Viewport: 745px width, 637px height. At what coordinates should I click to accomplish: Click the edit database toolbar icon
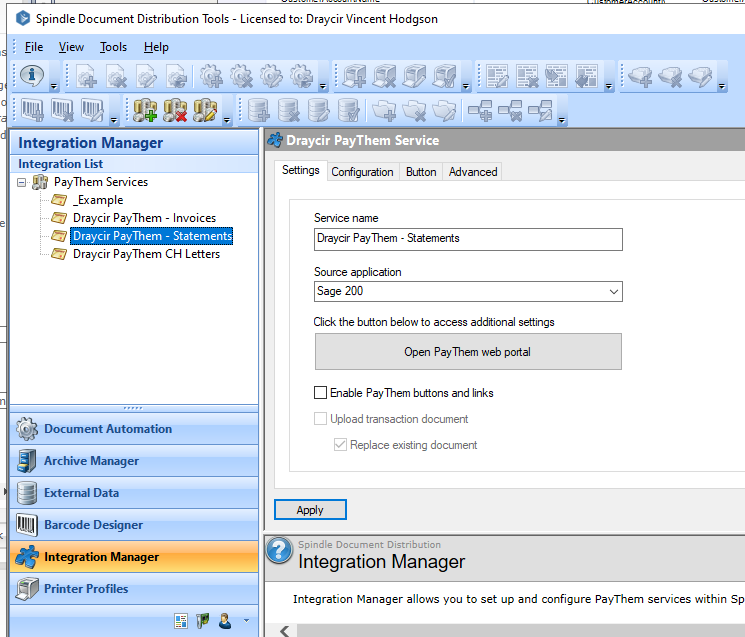(318, 110)
